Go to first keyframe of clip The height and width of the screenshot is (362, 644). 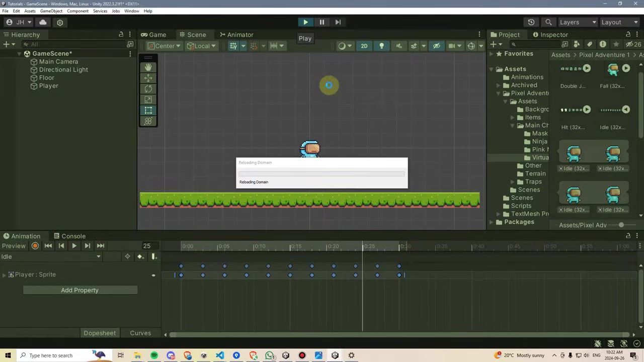48,246
